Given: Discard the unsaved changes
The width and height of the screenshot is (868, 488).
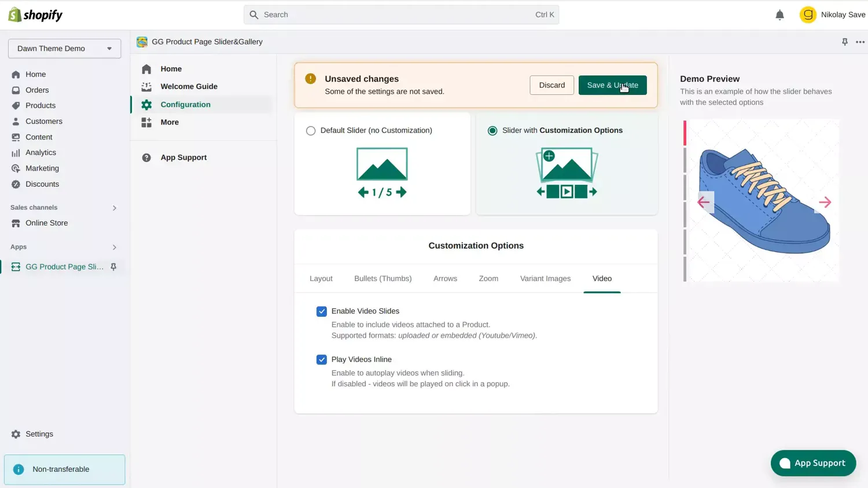Looking at the screenshot, I should (x=551, y=84).
